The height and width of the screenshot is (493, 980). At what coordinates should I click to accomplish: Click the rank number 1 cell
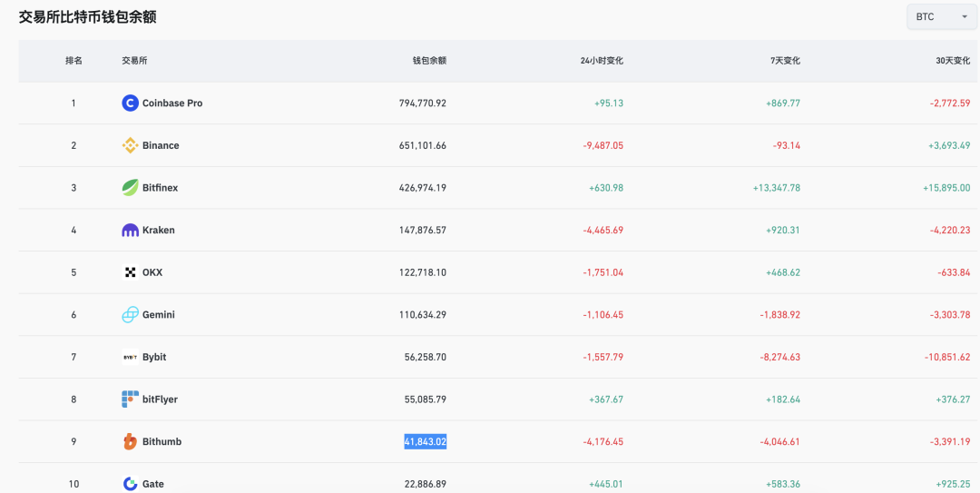pos(73,104)
